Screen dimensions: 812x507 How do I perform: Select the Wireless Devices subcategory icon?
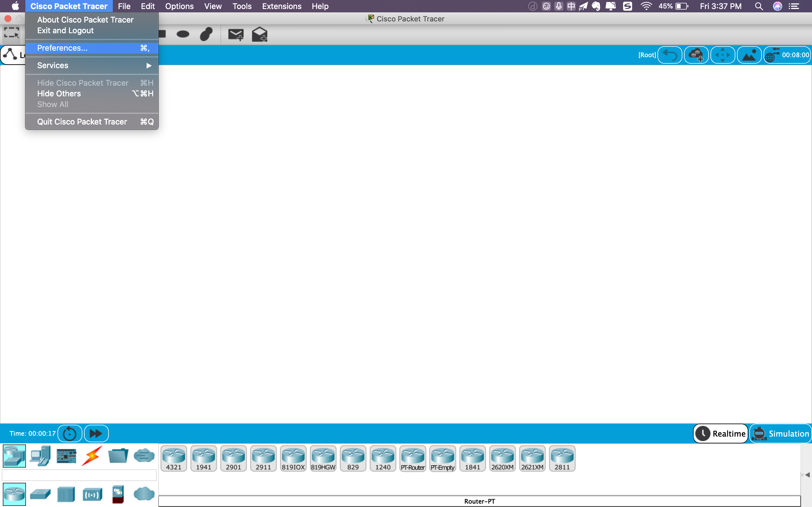[92, 494]
